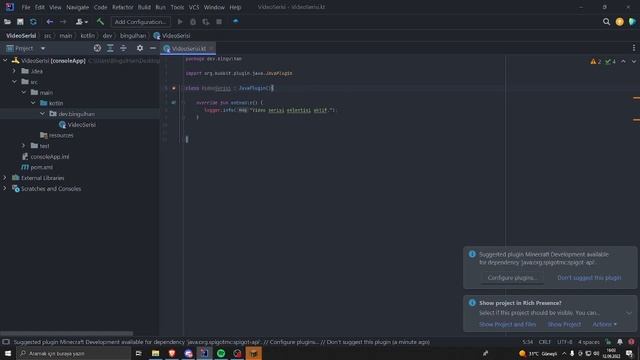Click the Windows Start button

coord(8,353)
